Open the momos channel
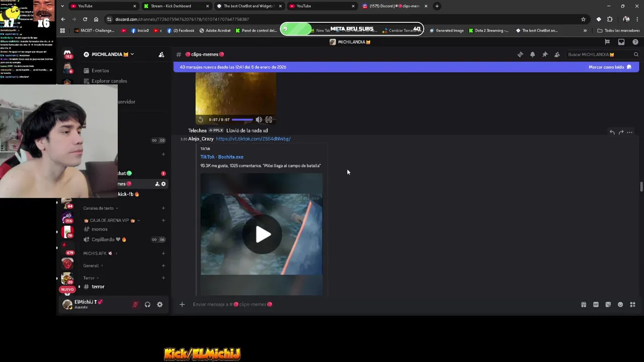Image resolution: width=644 pixels, height=362 pixels. click(99, 229)
